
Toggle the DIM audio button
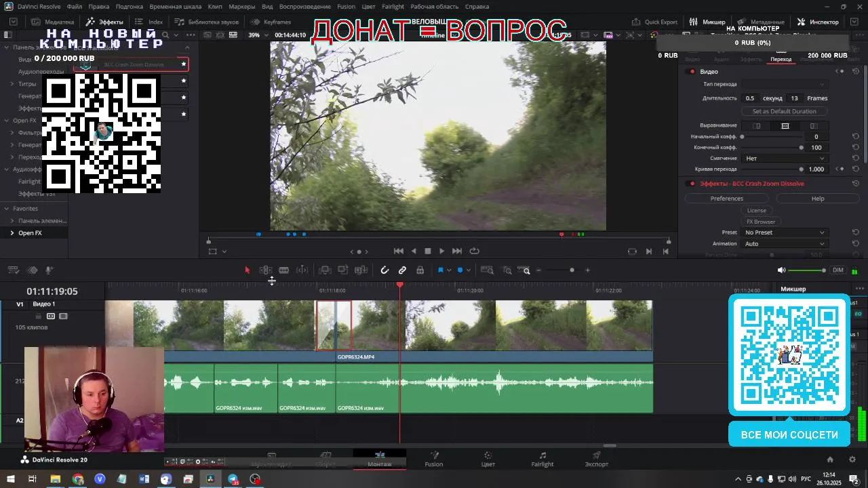(x=838, y=270)
